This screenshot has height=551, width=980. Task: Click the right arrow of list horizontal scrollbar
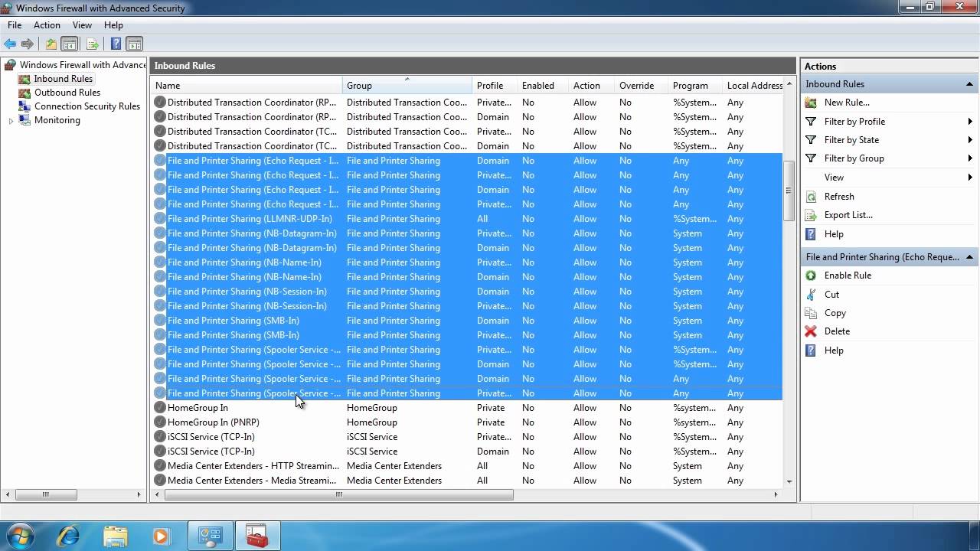776,494
